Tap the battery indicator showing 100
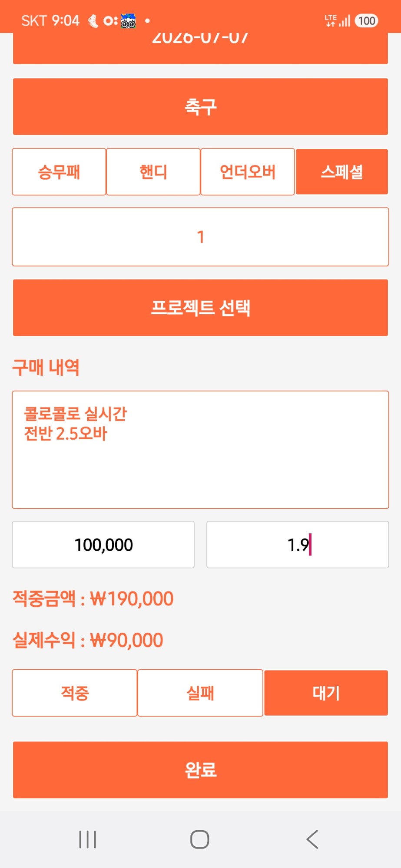The height and width of the screenshot is (868, 401). coord(366,21)
